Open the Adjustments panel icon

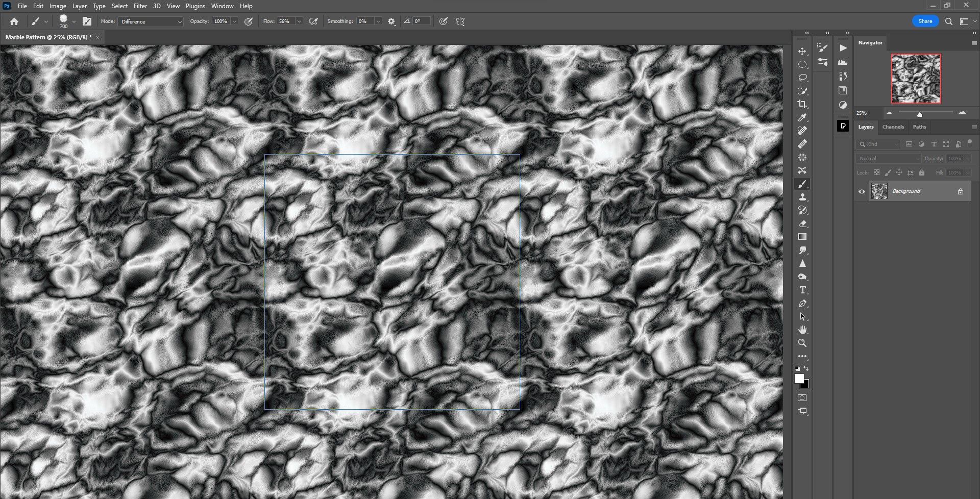[x=843, y=105]
